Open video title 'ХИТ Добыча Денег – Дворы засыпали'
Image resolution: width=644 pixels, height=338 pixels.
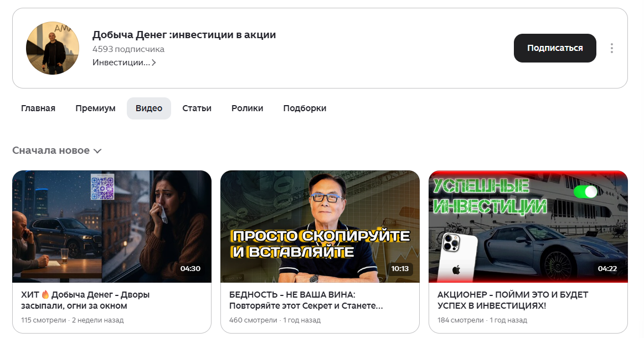pos(85,300)
